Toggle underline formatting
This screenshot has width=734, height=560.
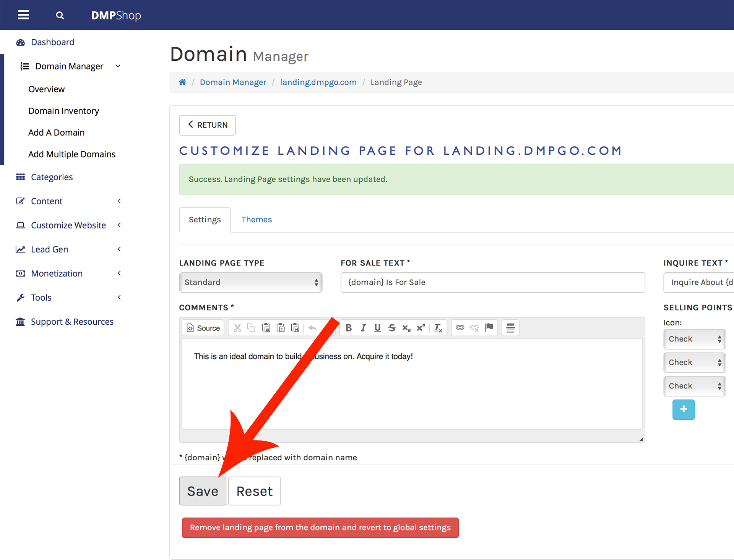pos(377,328)
